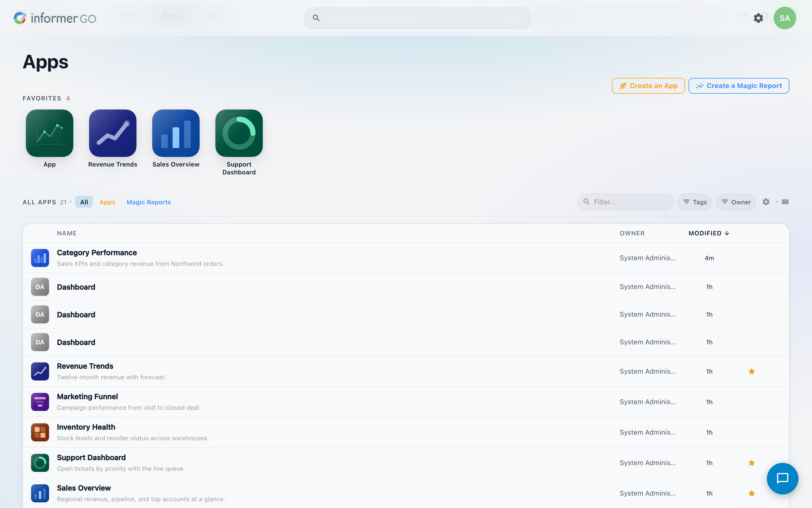The width and height of the screenshot is (812, 508).
Task: Open the SA user avatar menu
Action: 784,18
